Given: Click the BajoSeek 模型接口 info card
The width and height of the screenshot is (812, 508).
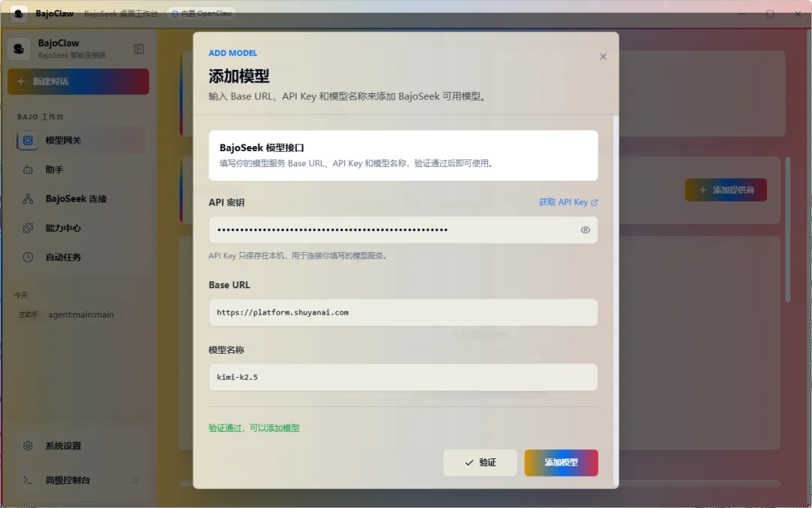Looking at the screenshot, I should (403, 156).
